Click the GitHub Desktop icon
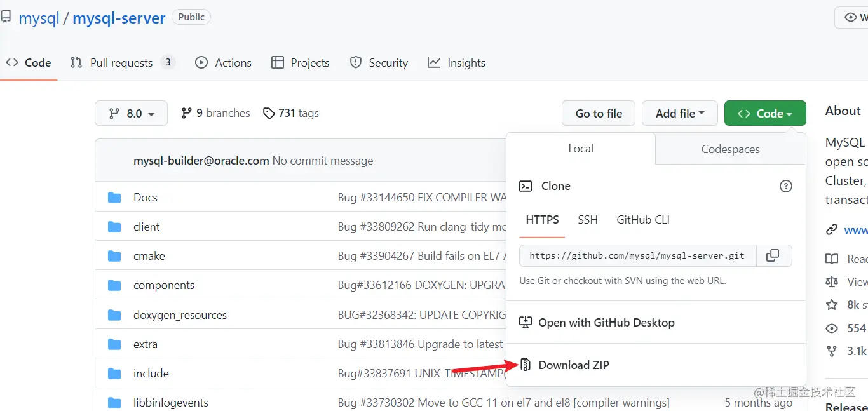 (526, 322)
